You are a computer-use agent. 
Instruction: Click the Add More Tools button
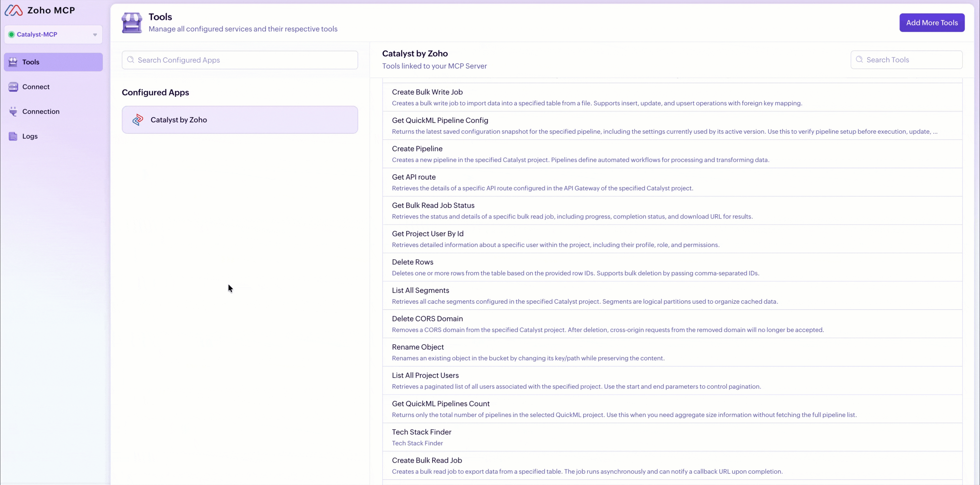tap(932, 23)
